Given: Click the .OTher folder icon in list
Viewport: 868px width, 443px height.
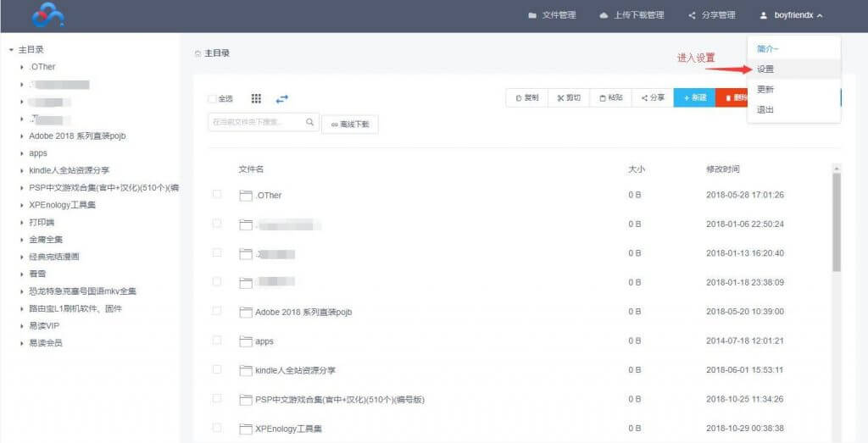Looking at the screenshot, I should point(246,195).
